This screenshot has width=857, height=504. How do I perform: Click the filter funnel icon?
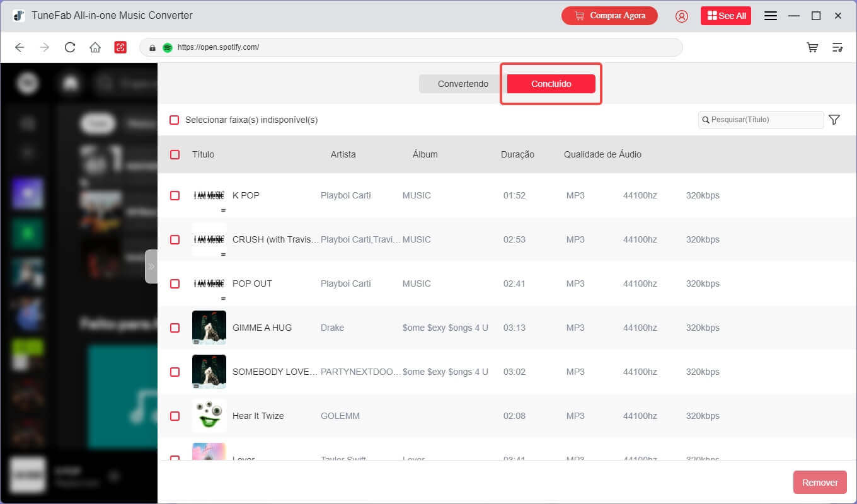(834, 120)
